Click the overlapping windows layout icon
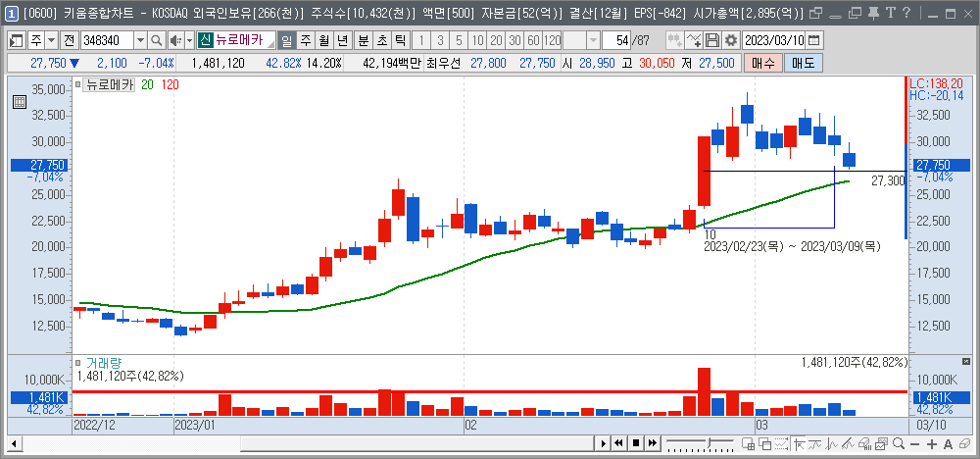Viewport: 980px width, 459px height. pos(765,443)
